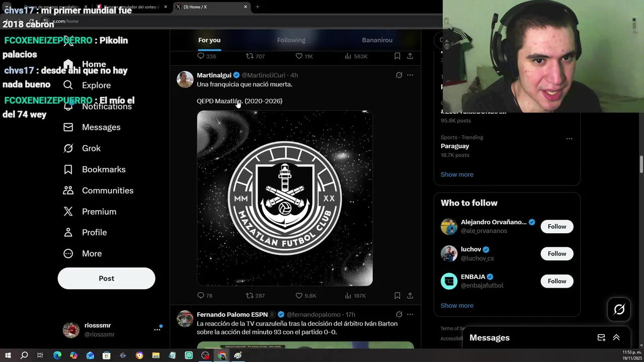Image resolution: width=644 pixels, height=362 pixels.
Task: Show more trends under Paraguay
Action: 457,174
